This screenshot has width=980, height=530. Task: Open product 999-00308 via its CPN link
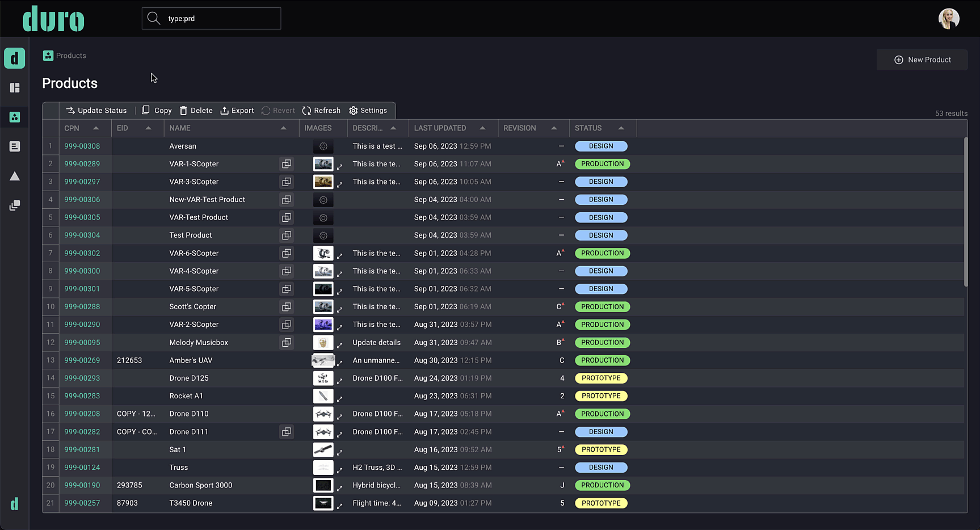point(82,146)
